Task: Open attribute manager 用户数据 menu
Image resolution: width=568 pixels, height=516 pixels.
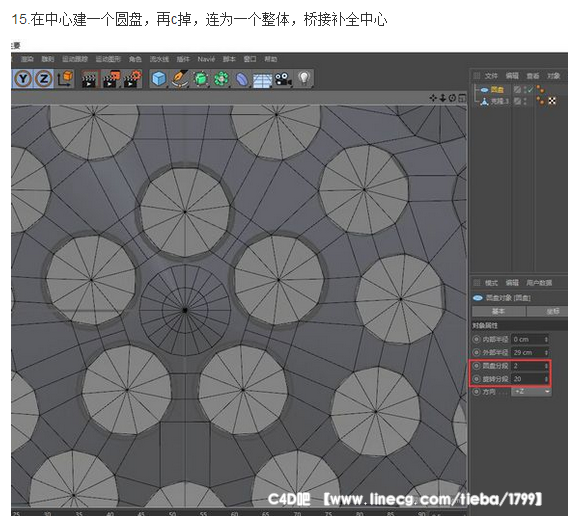Action: coord(539,283)
